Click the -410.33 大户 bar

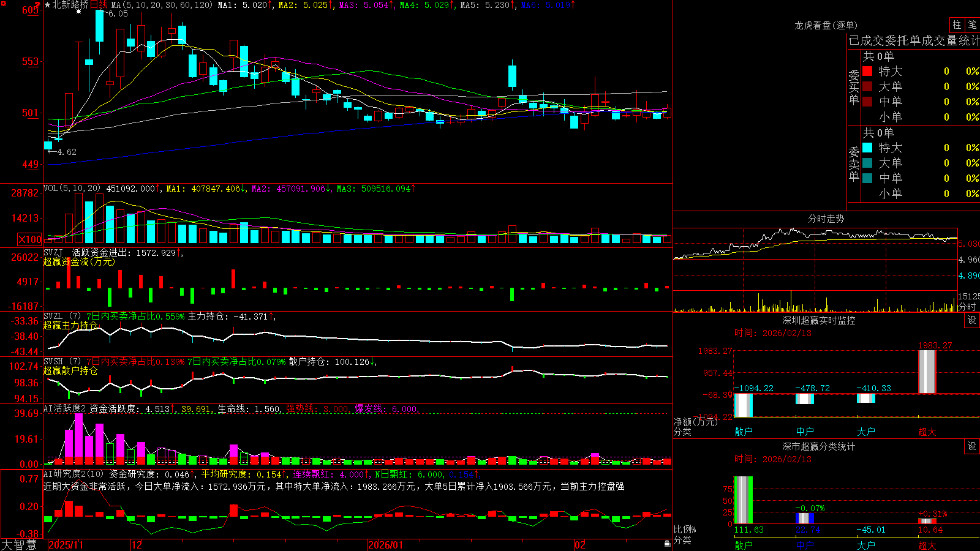click(866, 398)
